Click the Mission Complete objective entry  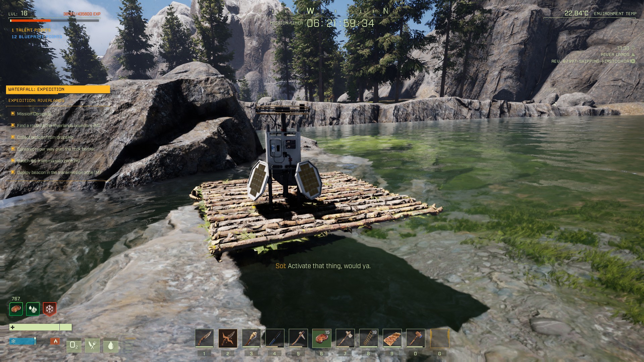click(x=34, y=114)
